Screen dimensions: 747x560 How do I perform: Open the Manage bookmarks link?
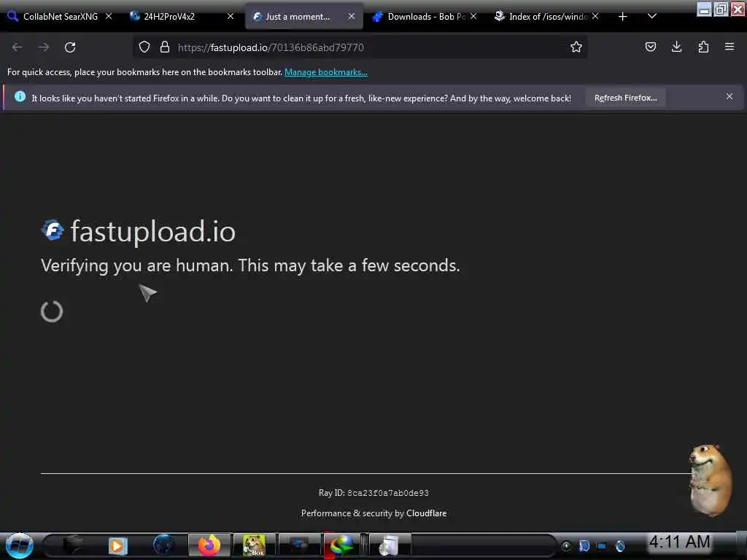tap(326, 72)
